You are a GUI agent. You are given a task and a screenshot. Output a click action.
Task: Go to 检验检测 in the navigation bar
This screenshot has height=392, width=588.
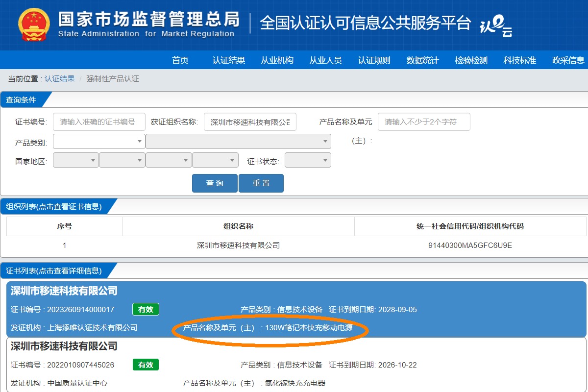click(471, 60)
